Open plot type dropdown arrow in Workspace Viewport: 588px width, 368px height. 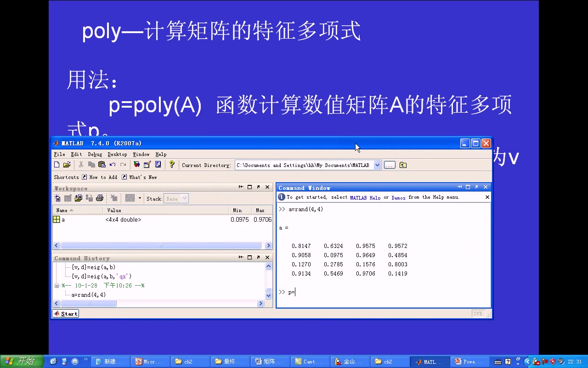click(140, 198)
